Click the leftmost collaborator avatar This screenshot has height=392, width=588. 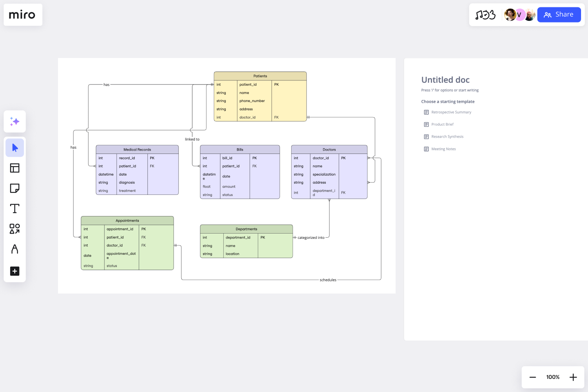(510, 14)
